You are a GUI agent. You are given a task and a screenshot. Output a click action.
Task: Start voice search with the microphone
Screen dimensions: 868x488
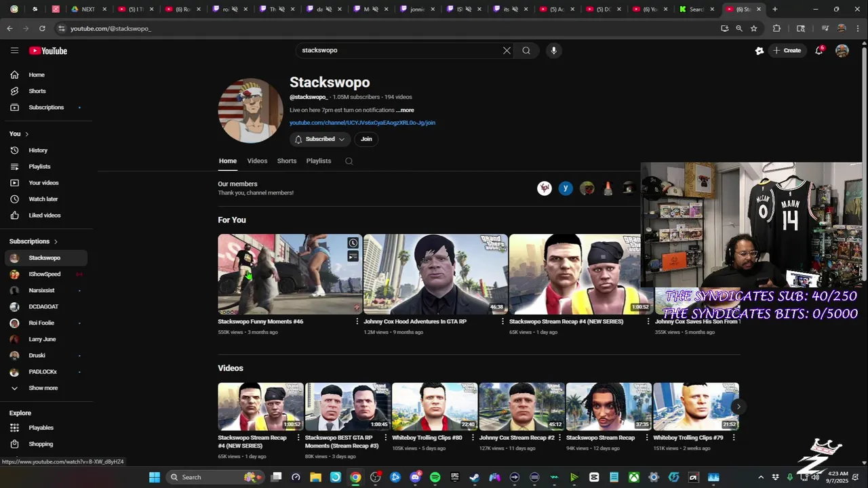pos(553,50)
